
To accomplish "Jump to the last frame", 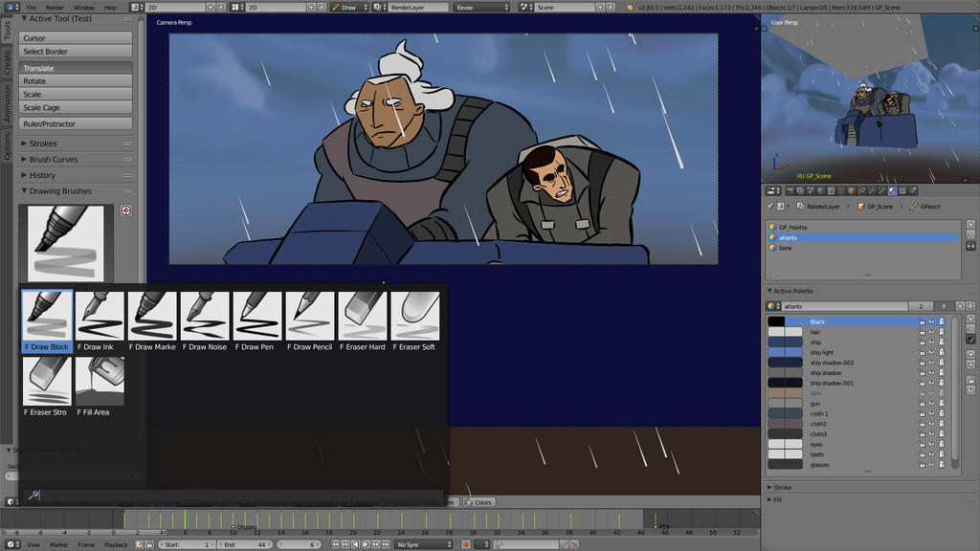I will pos(387,544).
